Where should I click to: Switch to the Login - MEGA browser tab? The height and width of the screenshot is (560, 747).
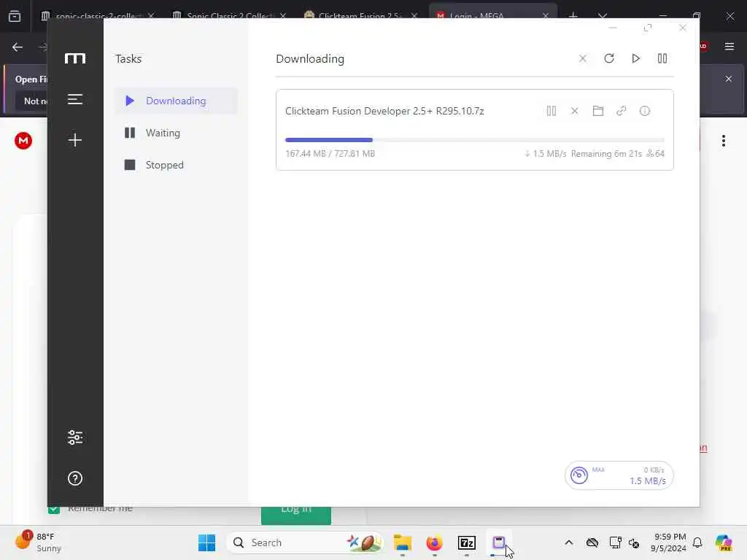(x=493, y=16)
